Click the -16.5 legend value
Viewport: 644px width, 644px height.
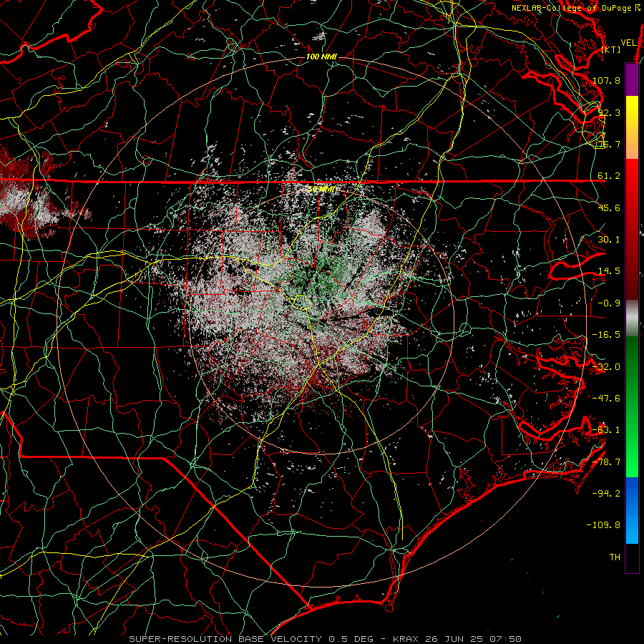[x=607, y=335]
